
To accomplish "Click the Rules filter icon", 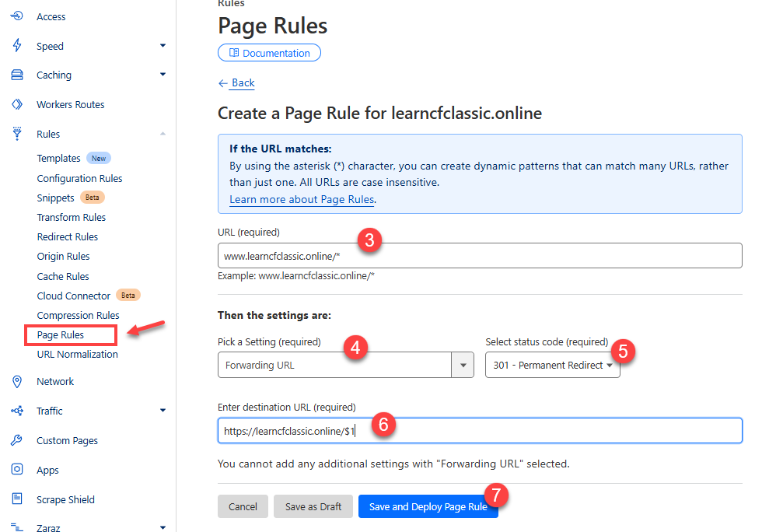I will [17, 134].
